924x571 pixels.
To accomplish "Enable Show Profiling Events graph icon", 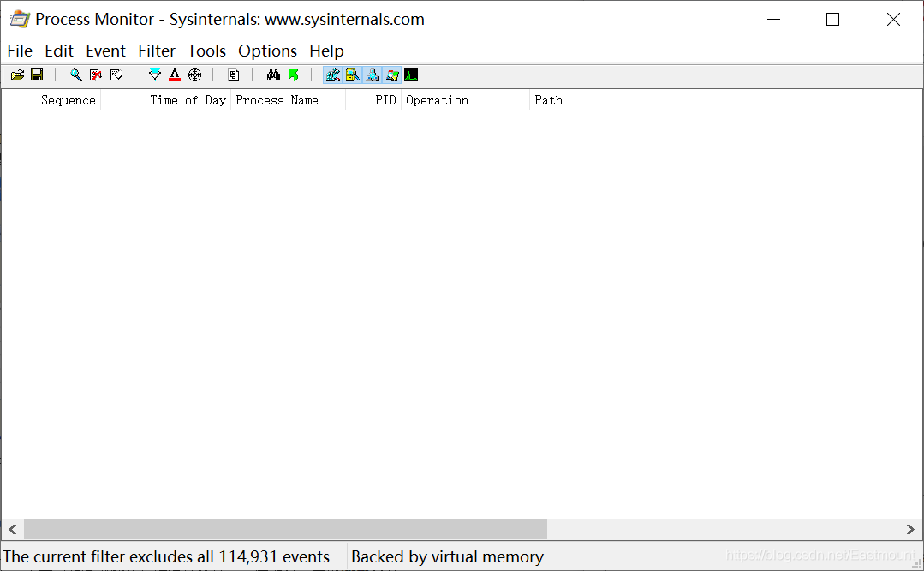I will [411, 75].
